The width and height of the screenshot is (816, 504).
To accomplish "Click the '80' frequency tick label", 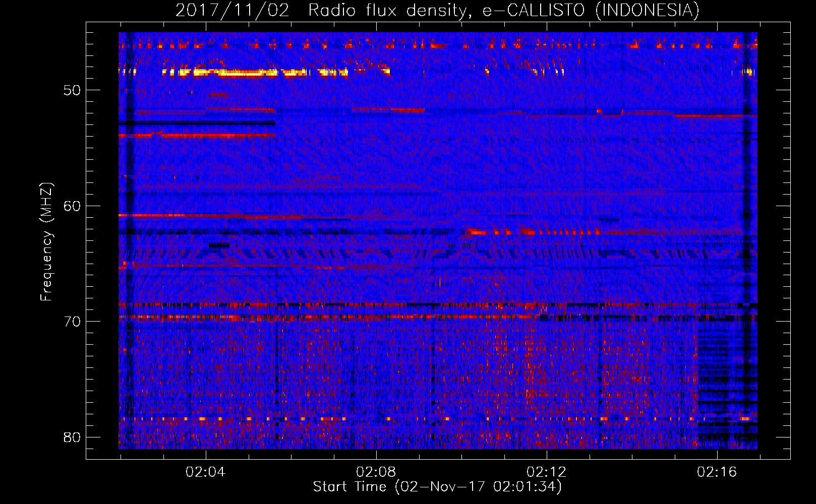I will click(x=72, y=437).
